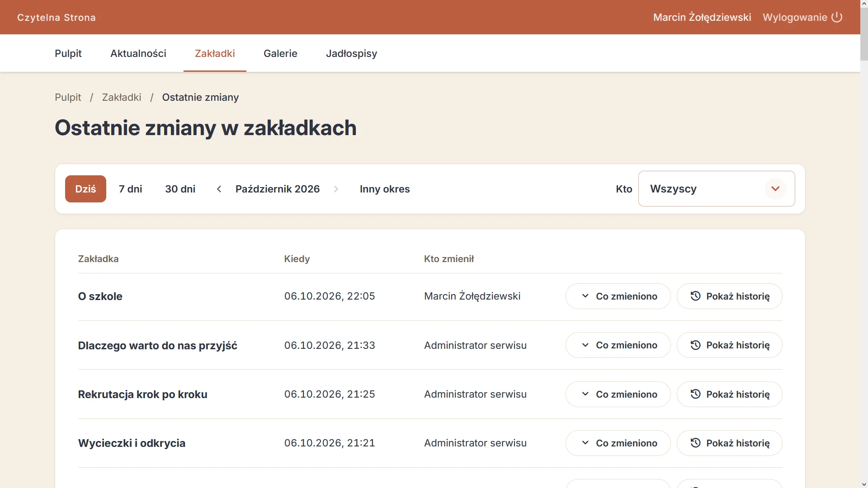Screen dimensions: 868x488
Task: Switch to the Galerie tab
Action: (280, 53)
